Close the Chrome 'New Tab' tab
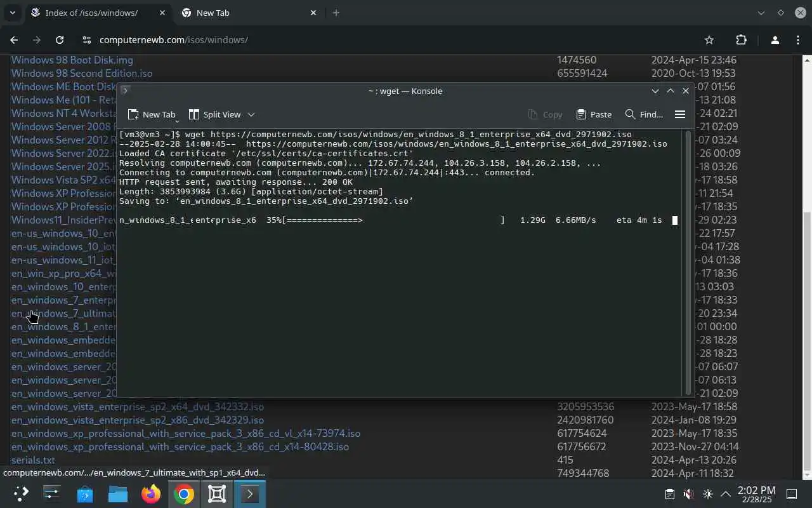This screenshot has height=508, width=812. tap(313, 13)
